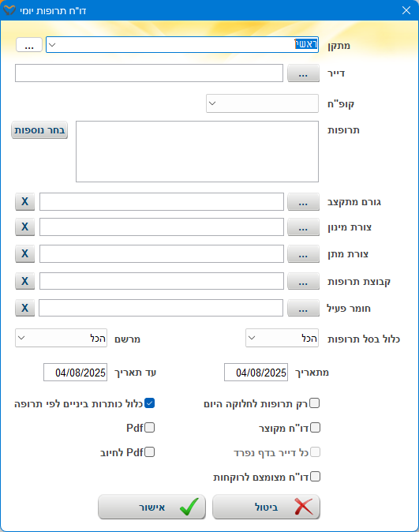The width and height of the screenshot is (419, 532).
Task: Confirm with the אישור button
Action: pos(152,507)
